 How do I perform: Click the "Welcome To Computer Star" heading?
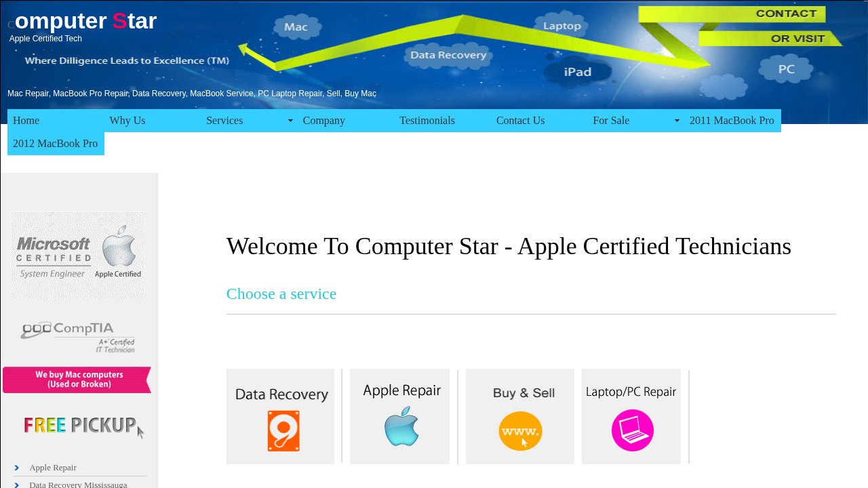(509, 246)
